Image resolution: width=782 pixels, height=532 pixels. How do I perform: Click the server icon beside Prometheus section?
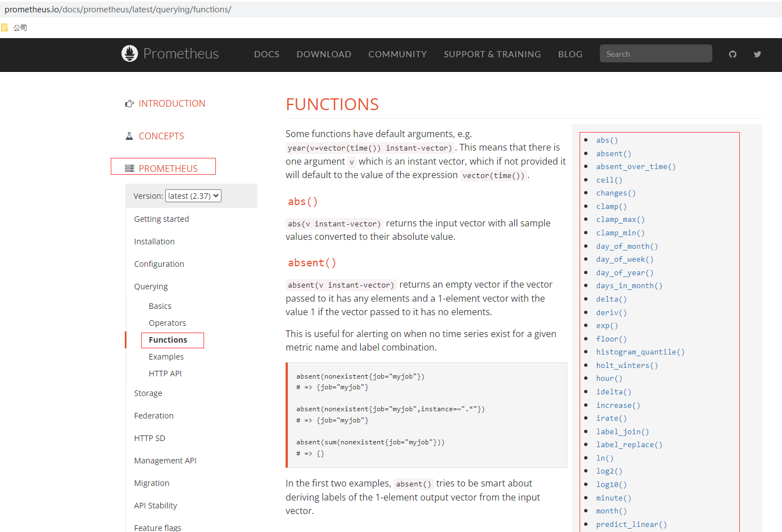(x=129, y=169)
